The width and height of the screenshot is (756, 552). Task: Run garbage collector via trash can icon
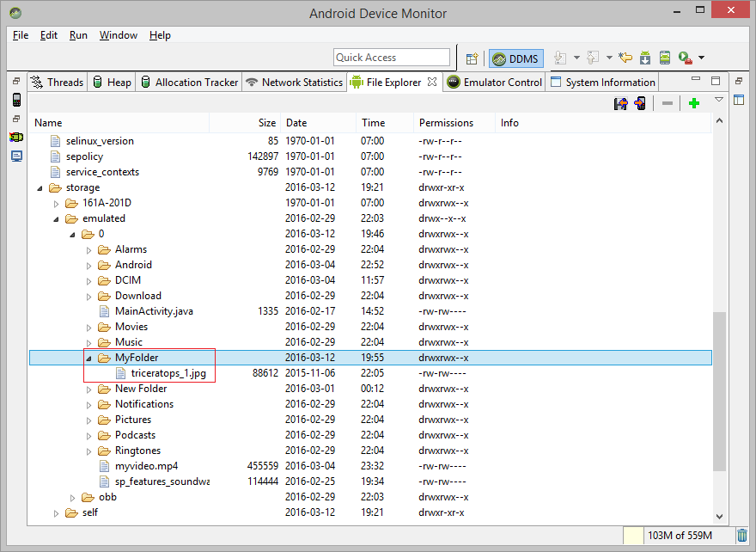tap(742, 536)
